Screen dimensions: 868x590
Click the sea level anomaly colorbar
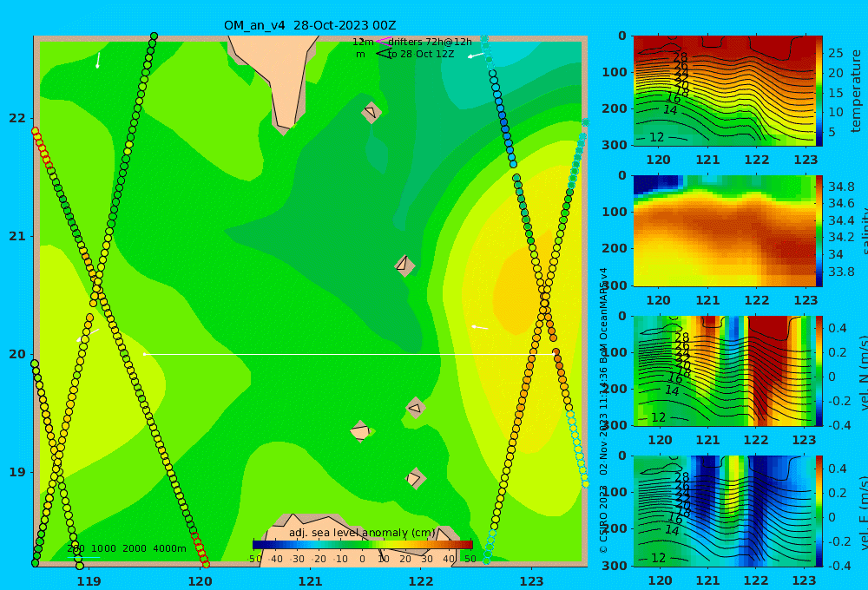[363, 545]
